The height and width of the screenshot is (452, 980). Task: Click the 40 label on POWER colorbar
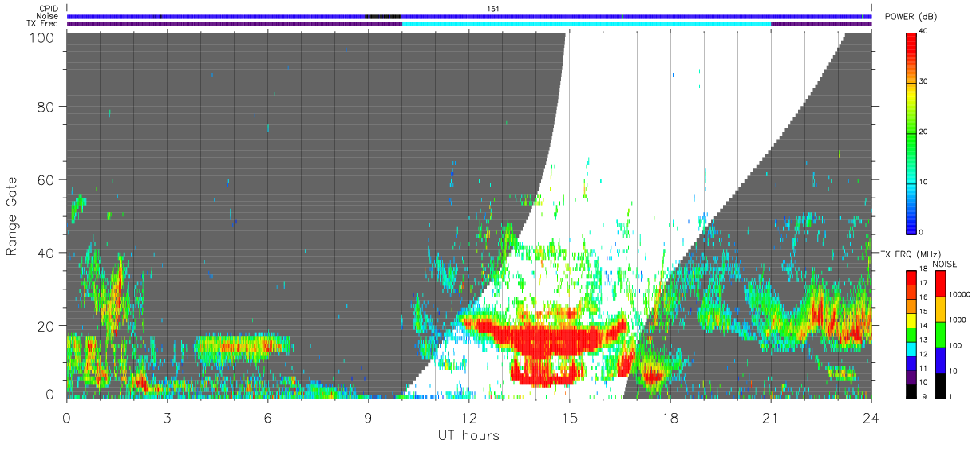click(x=925, y=31)
